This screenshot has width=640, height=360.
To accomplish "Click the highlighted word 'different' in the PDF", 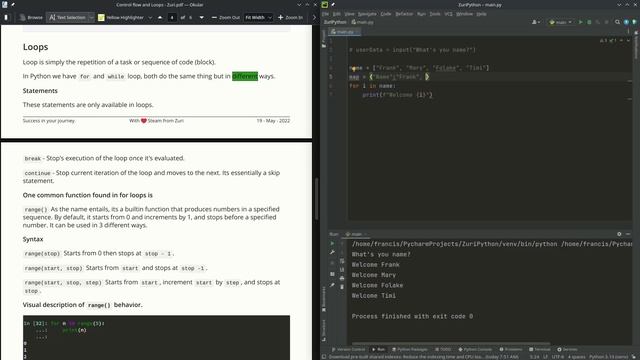I will (245, 76).
